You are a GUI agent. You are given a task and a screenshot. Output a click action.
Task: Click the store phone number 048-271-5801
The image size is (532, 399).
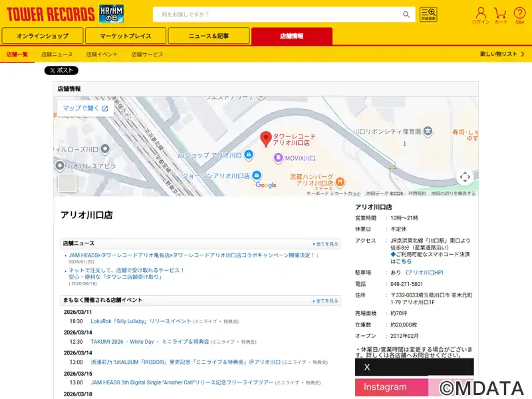(406, 284)
